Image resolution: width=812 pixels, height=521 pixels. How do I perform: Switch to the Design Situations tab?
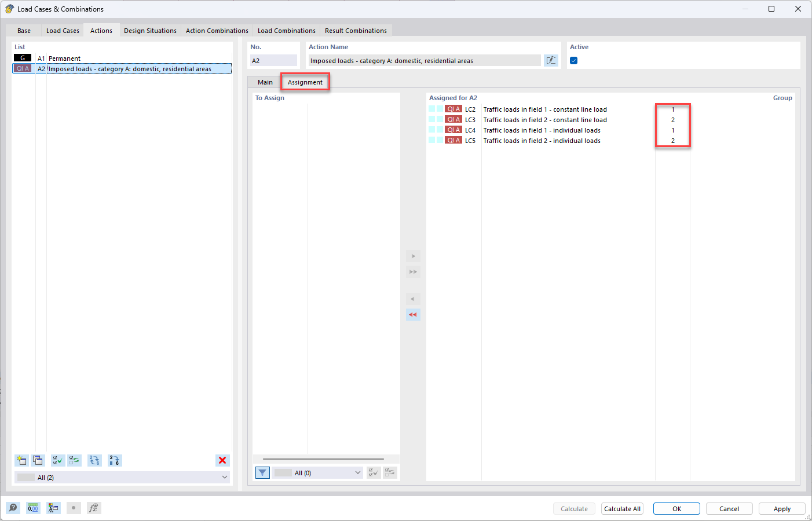[150, 31]
